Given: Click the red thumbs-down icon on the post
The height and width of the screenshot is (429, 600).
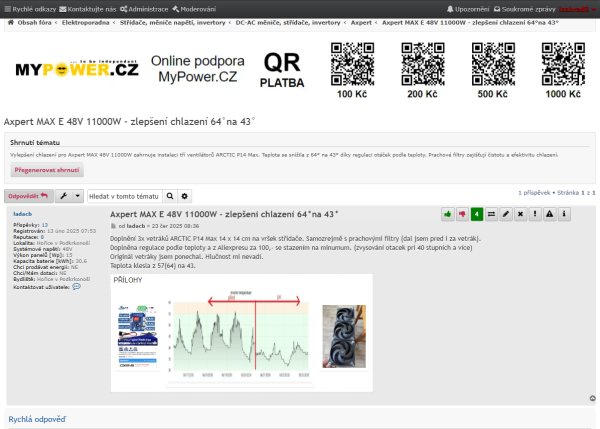Looking at the screenshot, I should [x=462, y=214].
